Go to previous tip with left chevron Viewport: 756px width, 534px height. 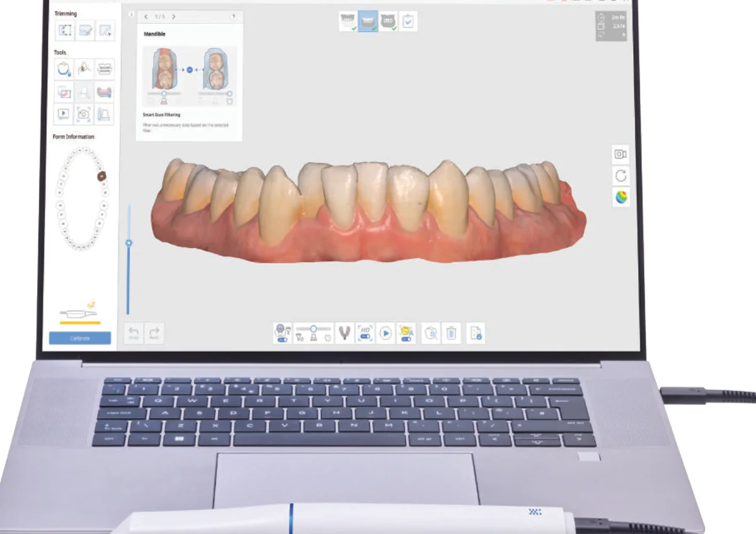[146, 17]
